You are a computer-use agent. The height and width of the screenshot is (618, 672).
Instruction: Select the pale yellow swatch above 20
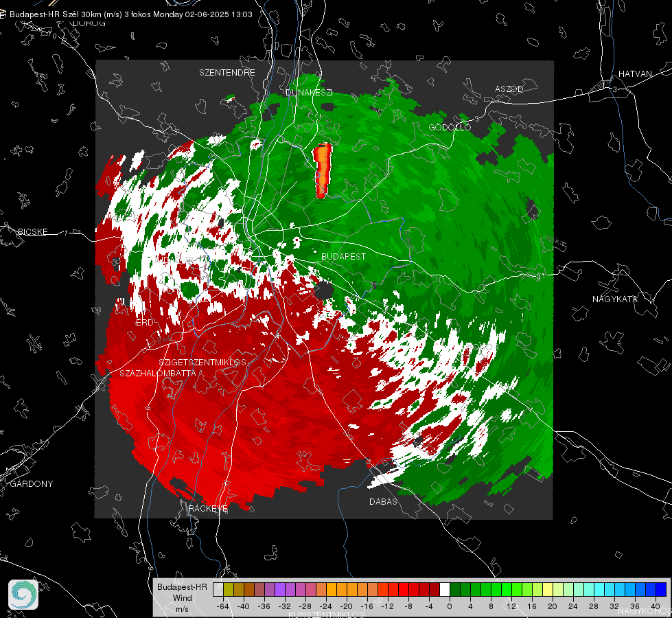pos(548,589)
